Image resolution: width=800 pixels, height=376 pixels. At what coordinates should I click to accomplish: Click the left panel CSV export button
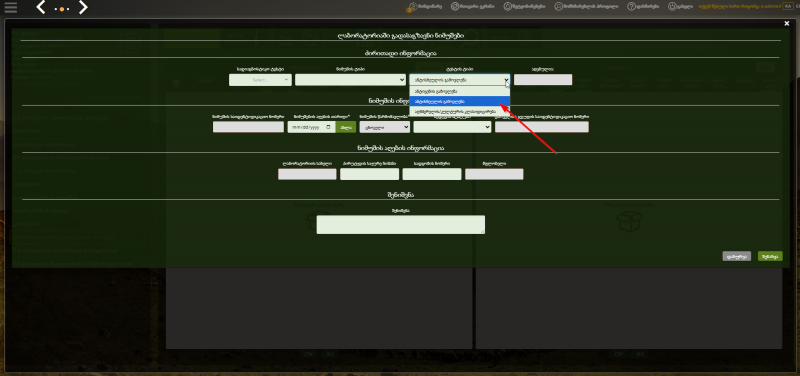point(309,354)
